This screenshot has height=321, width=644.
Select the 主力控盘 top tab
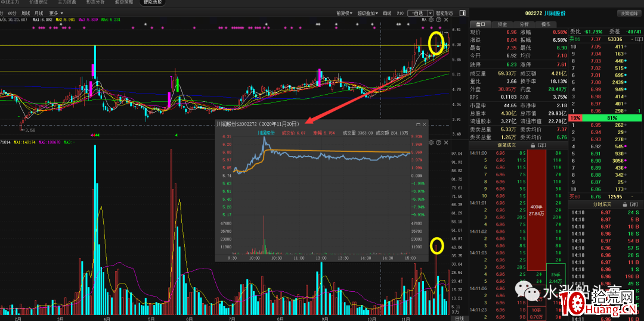[67, 2]
